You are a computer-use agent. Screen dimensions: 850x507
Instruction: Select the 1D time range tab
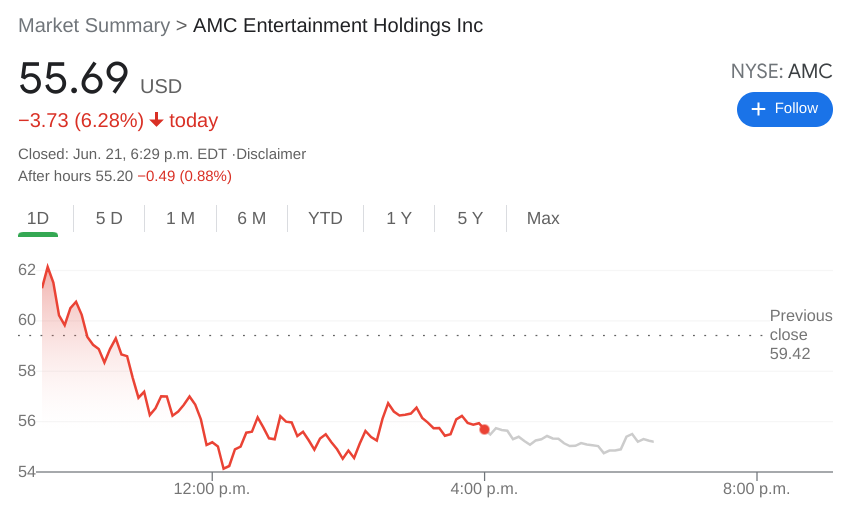[38, 218]
